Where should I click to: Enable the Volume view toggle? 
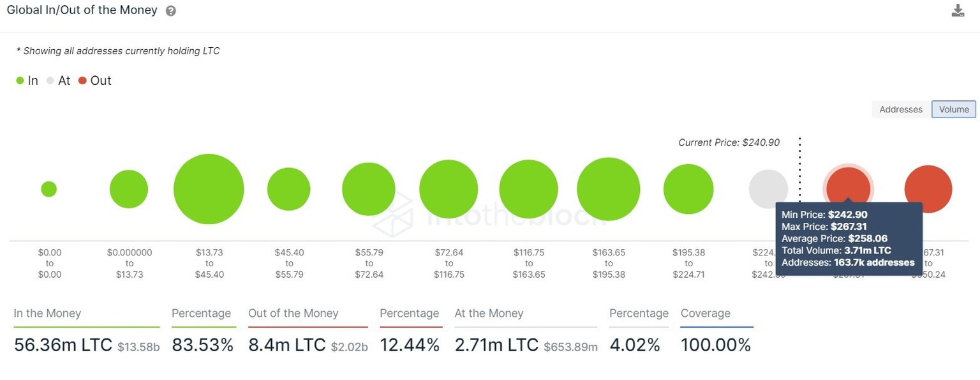953,109
